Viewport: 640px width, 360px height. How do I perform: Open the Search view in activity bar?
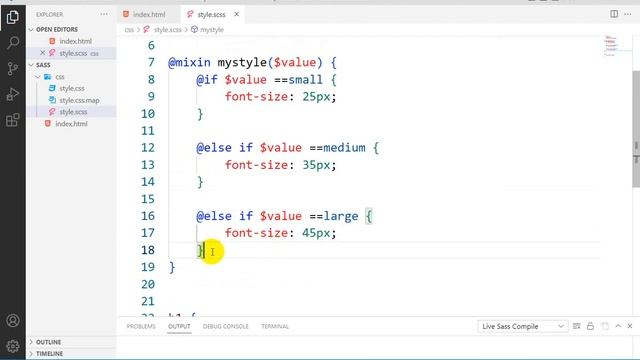coord(13,42)
